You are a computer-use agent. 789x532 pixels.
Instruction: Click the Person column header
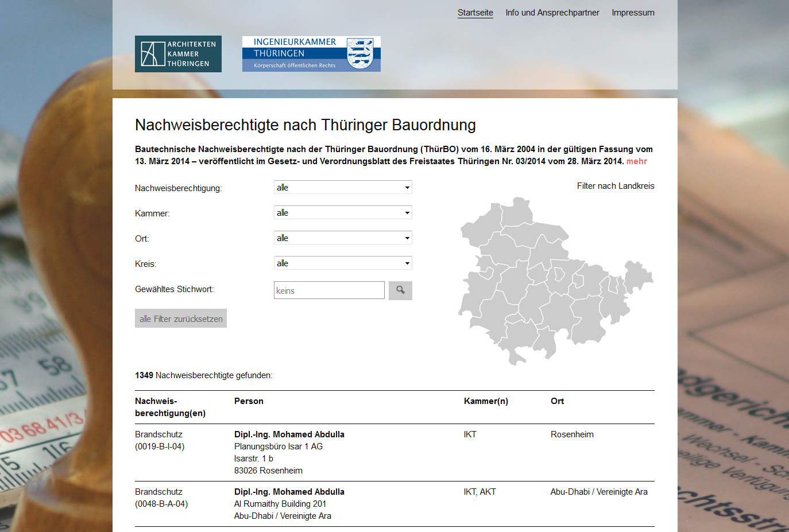point(249,401)
